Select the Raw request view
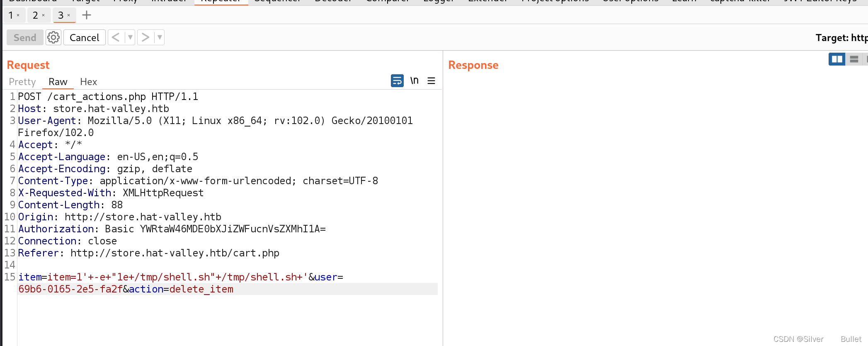 pos(58,82)
